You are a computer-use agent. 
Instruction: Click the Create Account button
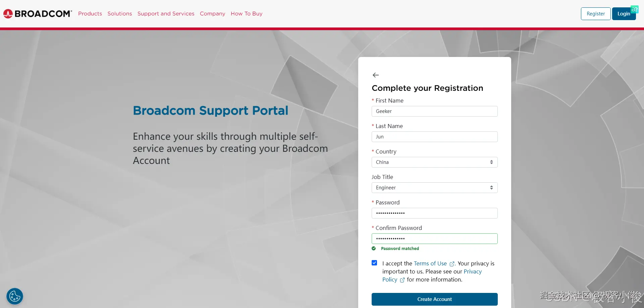tap(434, 299)
